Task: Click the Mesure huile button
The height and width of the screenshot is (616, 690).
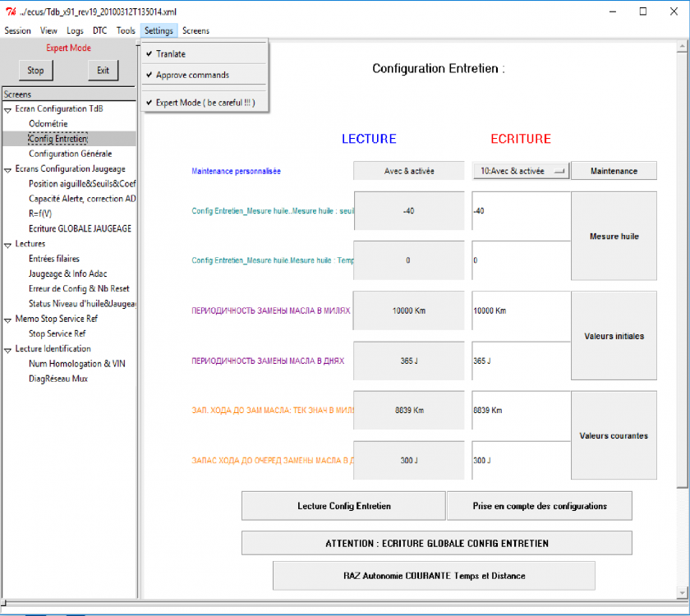Action: [x=614, y=236]
